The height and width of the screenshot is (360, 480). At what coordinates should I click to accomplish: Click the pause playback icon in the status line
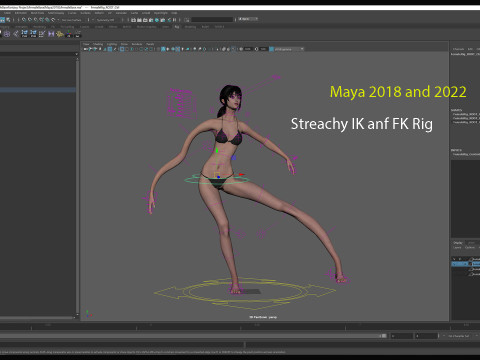pyautogui.click(x=174, y=20)
